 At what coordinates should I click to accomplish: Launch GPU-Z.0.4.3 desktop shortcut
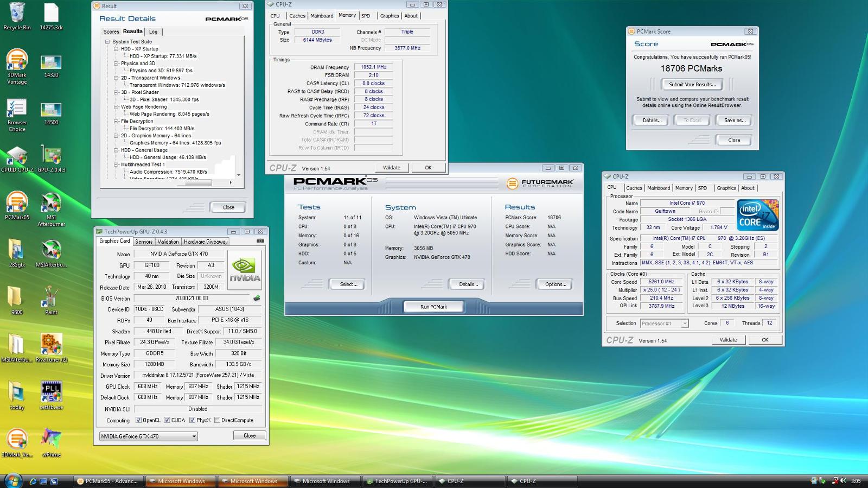click(51, 159)
